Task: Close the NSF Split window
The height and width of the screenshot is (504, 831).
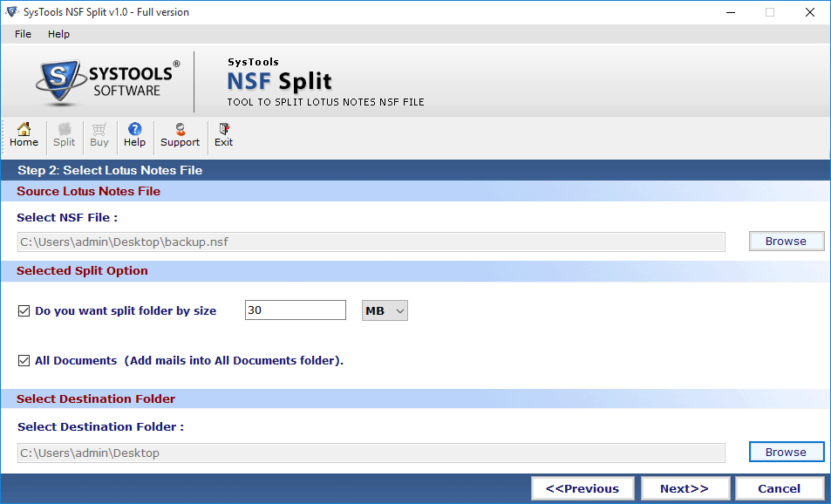Action: pyautogui.click(x=810, y=12)
